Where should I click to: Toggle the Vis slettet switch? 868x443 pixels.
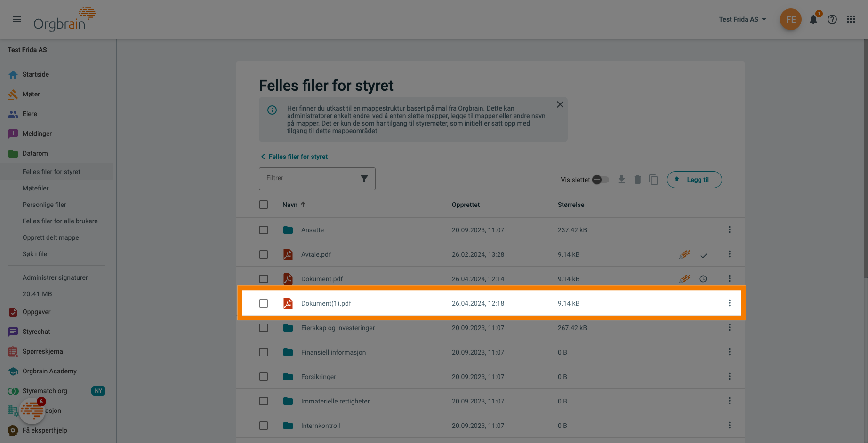tap(600, 180)
